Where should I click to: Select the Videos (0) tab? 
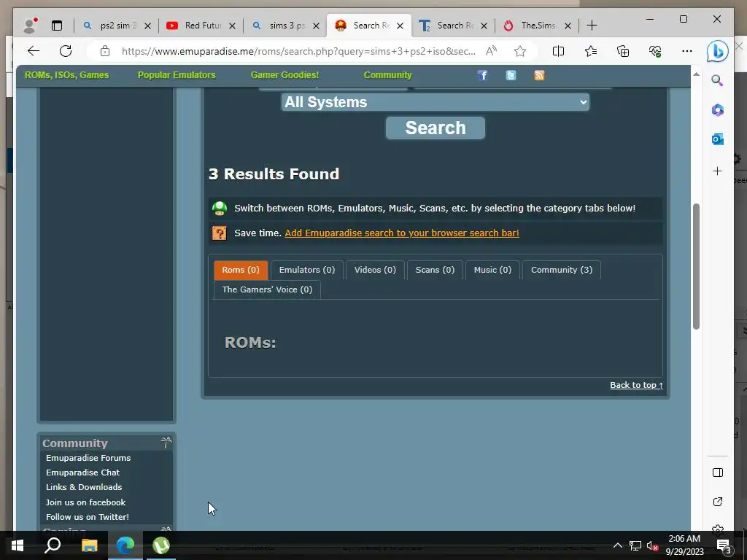pos(375,270)
